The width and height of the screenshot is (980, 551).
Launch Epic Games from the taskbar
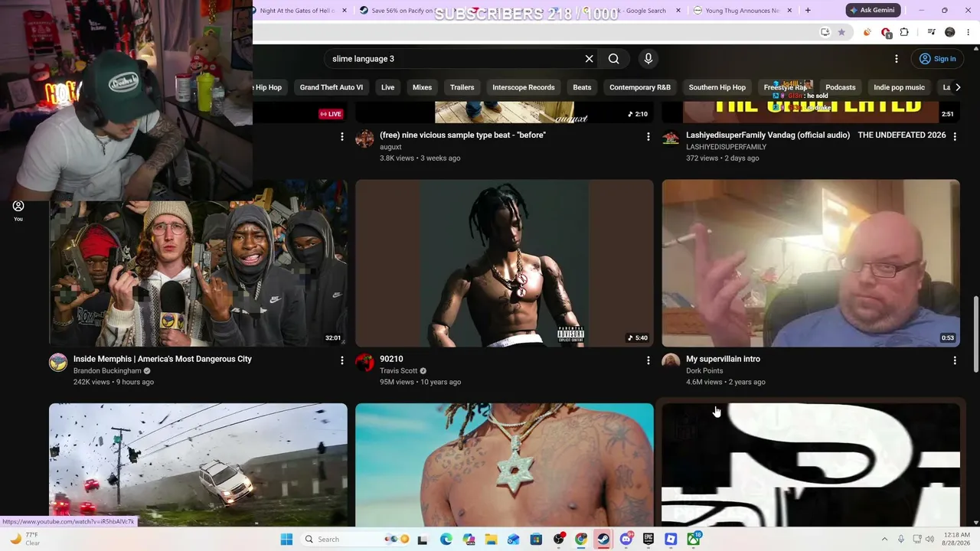click(x=648, y=540)
